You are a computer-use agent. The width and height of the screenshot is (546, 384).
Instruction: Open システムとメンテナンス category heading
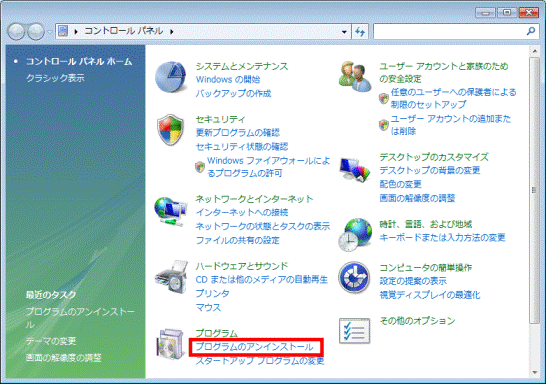coord(242,66)
